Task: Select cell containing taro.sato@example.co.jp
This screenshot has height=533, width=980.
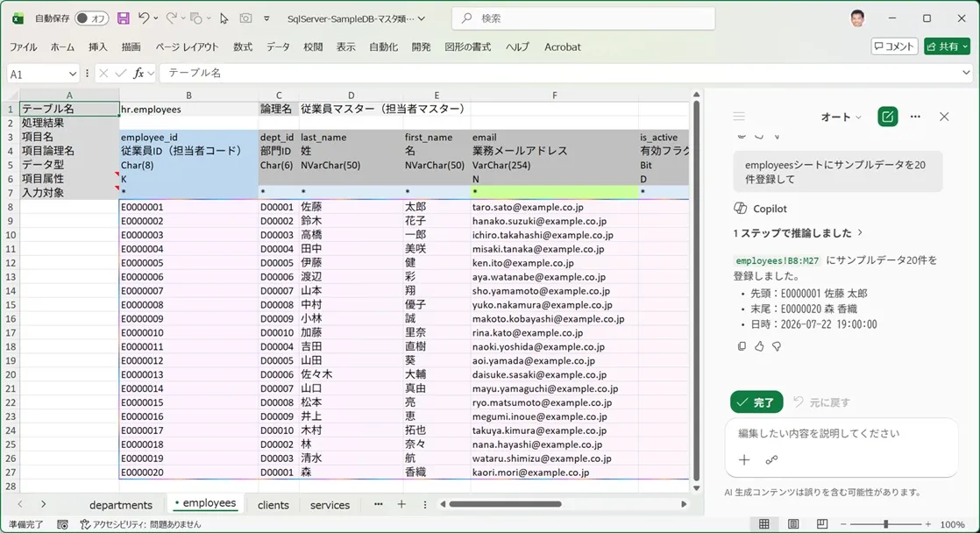Action: [x=554, y=207]
